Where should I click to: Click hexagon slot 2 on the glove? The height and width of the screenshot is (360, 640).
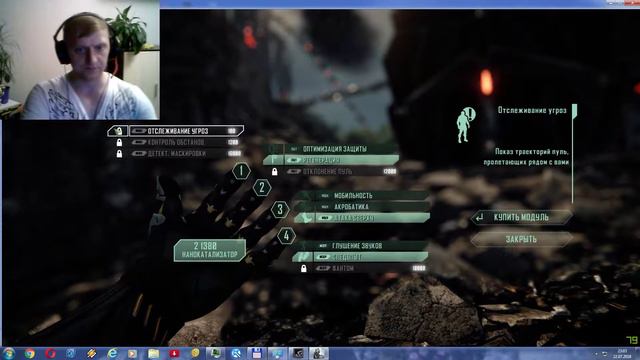point(262,188)
